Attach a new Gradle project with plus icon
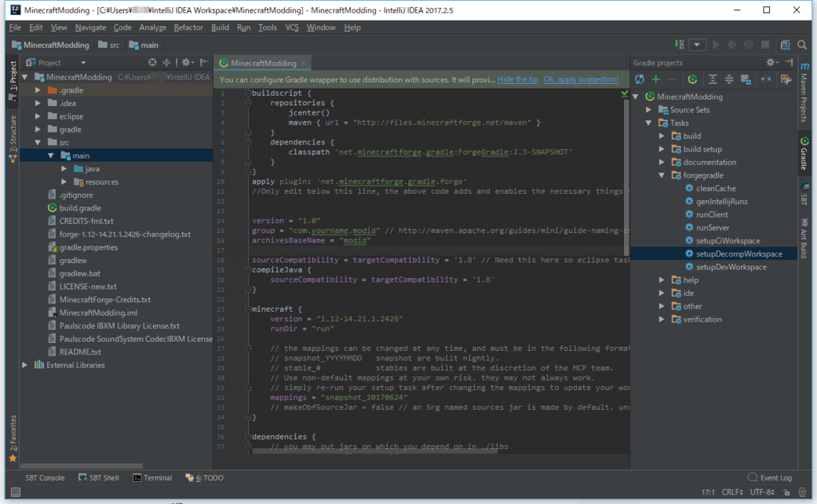The image size is (817, 504). pos(655,79)
